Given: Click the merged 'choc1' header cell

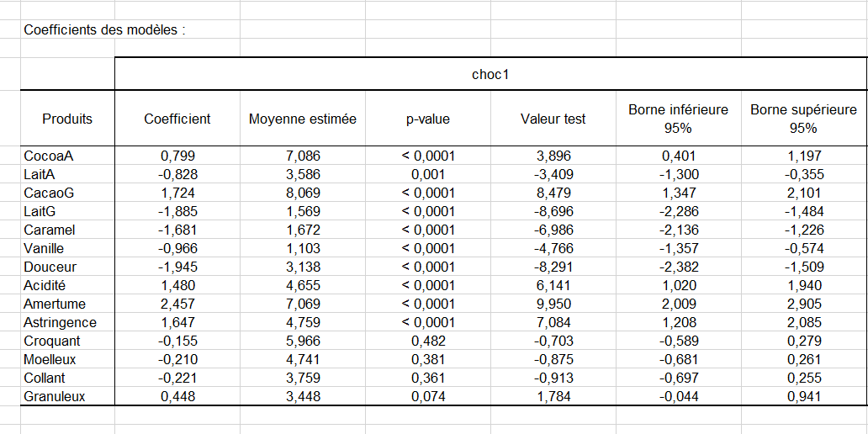Looking at the screenshot, I should pos(490,74).
